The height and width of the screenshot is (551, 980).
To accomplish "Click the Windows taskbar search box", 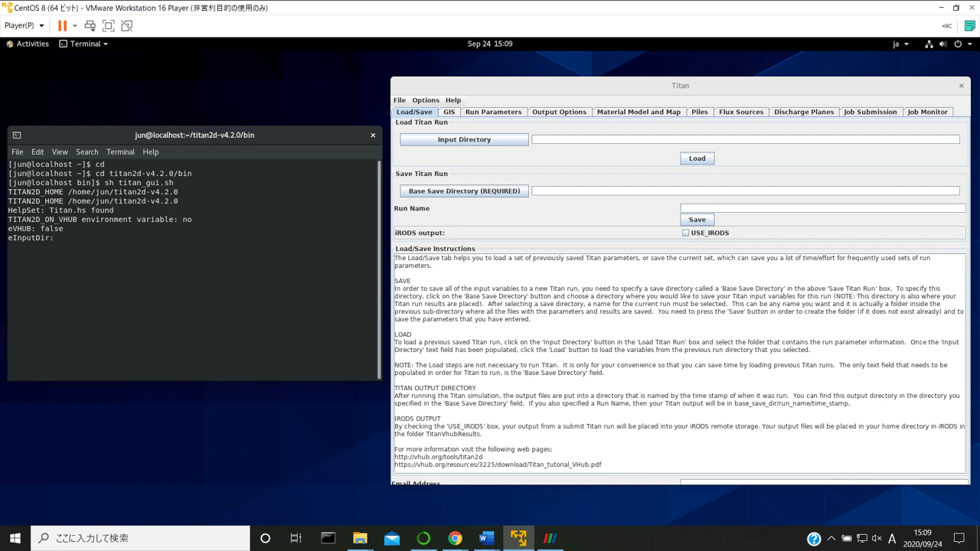I will coord(140,538).
